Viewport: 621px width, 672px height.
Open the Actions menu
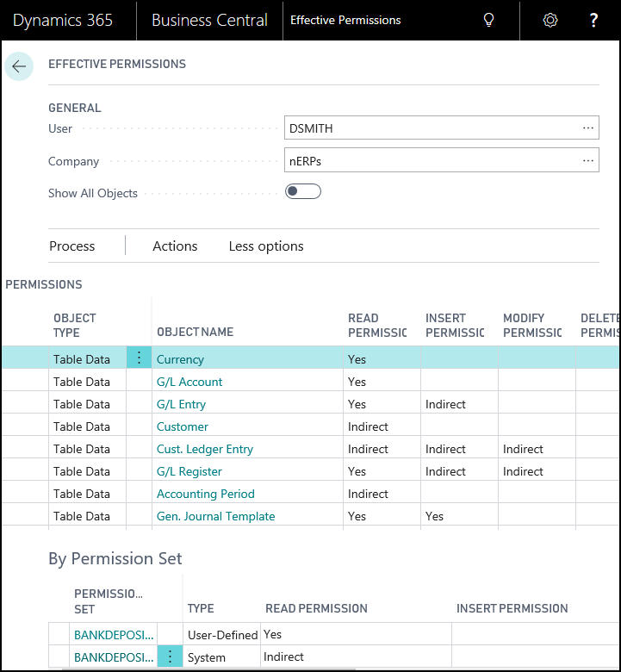(175, 246)
